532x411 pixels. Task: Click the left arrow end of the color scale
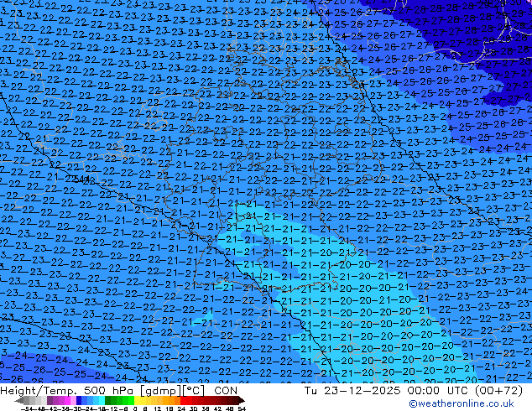(x=19, y=400)
